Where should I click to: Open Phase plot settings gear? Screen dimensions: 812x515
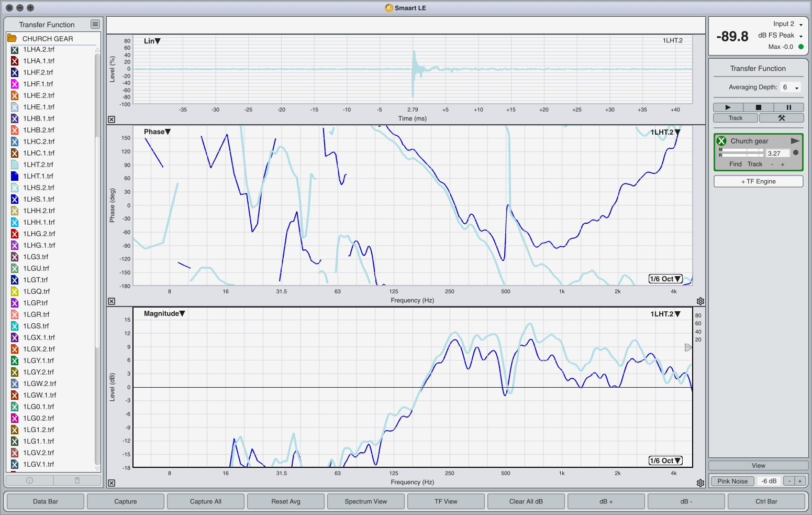pos(700,301)
